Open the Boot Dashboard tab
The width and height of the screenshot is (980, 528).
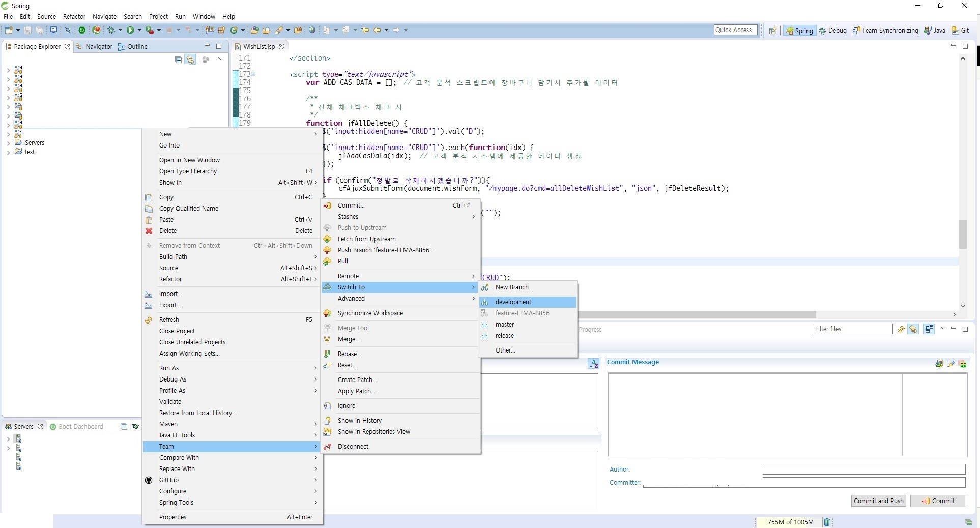tap(76, 426)
